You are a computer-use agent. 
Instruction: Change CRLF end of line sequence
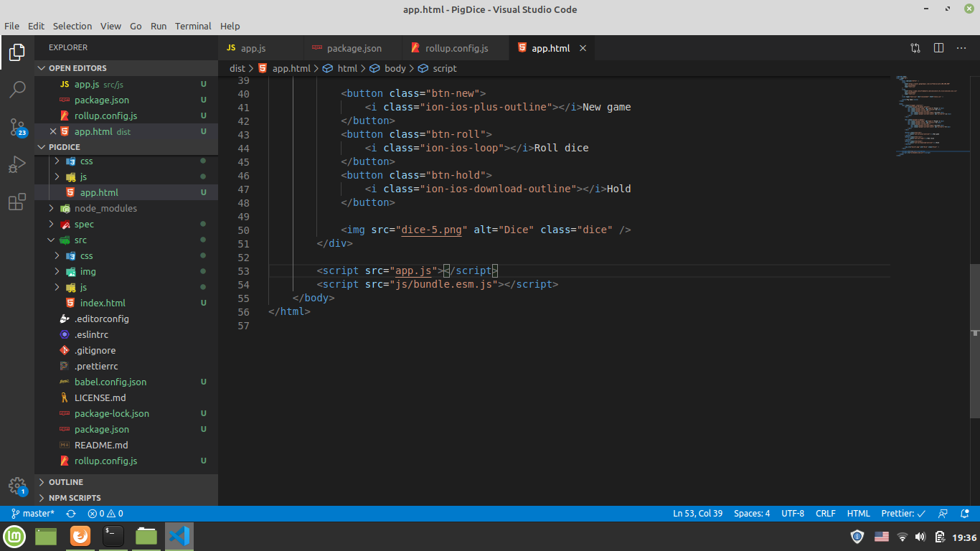point(826,514)
